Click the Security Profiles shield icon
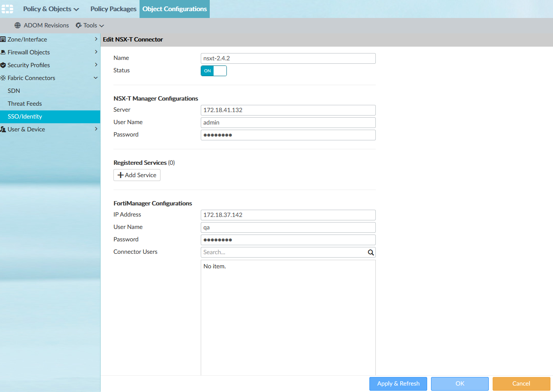 [3, 65]
